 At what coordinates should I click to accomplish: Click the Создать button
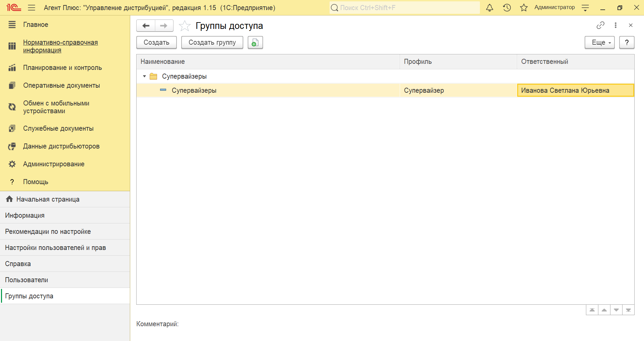pos(156,42)
